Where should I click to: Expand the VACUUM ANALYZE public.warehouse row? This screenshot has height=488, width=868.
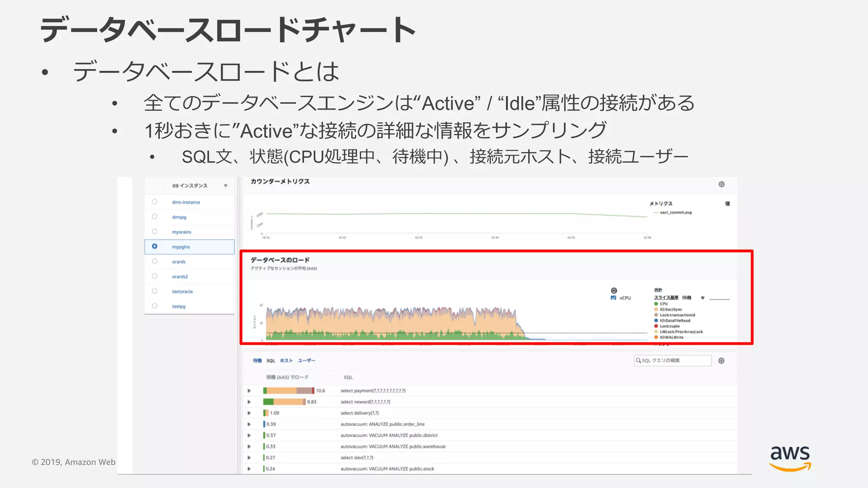pos(249,446)
